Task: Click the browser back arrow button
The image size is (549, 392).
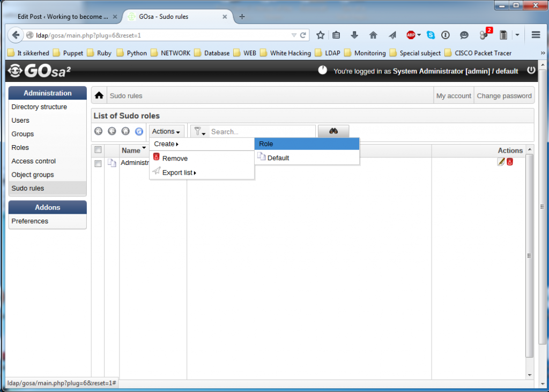Action: point(16,35)
